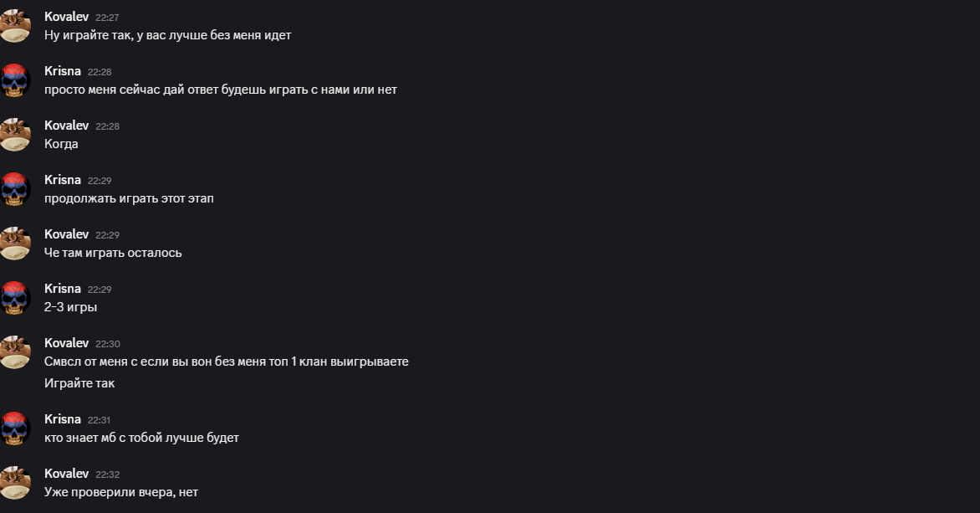Screen dimensions: 980x513
Task: Click the 22:27 timestamp on the first message
Action: click(107, 18)
